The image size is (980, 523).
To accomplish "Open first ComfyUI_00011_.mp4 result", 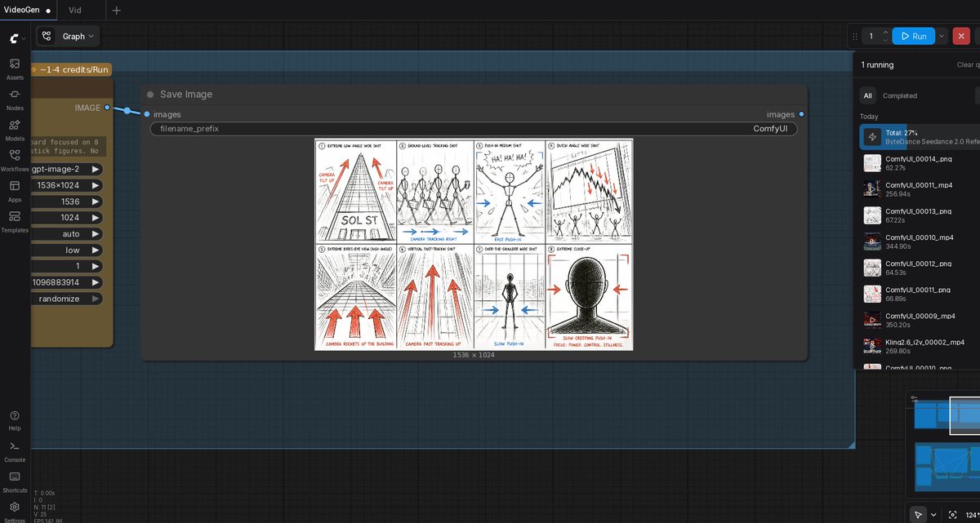I will pyautogui.click(x=920, y=189).
